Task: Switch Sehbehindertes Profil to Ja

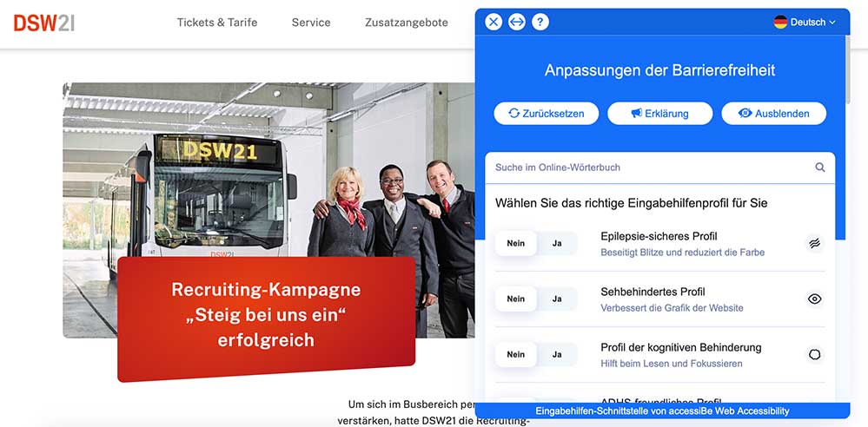Action: point(557,299)
